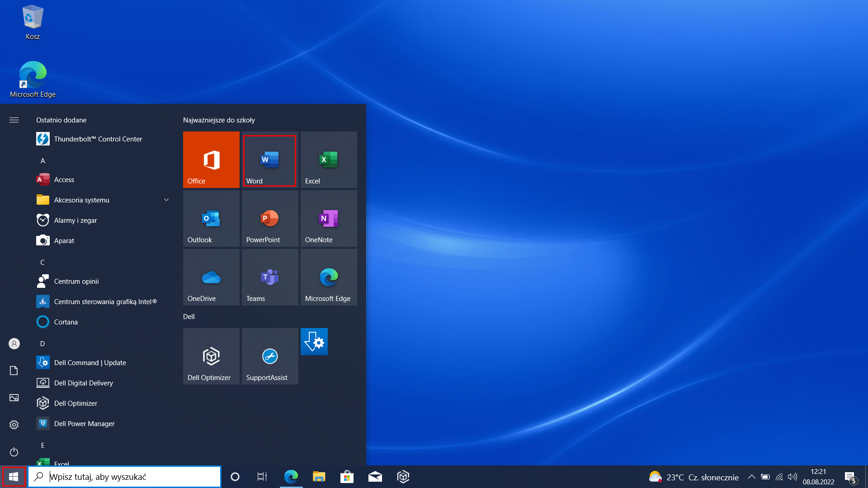868x488 pixels.
Task: Click the Windows Start button
Action: pos(14,477)
